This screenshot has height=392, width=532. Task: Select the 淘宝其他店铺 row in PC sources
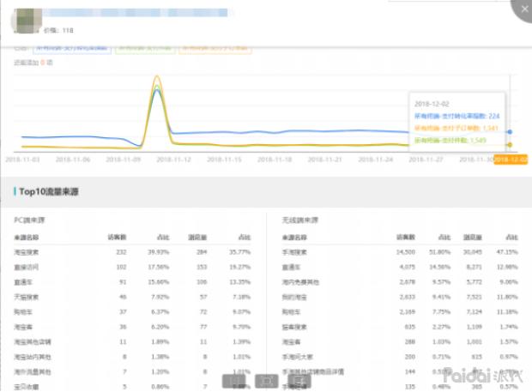click(x=132, y=341)
